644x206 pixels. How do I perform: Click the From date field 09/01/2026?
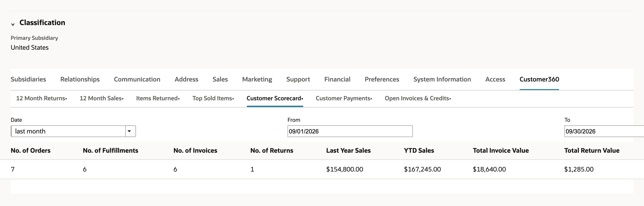tap(350, 131)
